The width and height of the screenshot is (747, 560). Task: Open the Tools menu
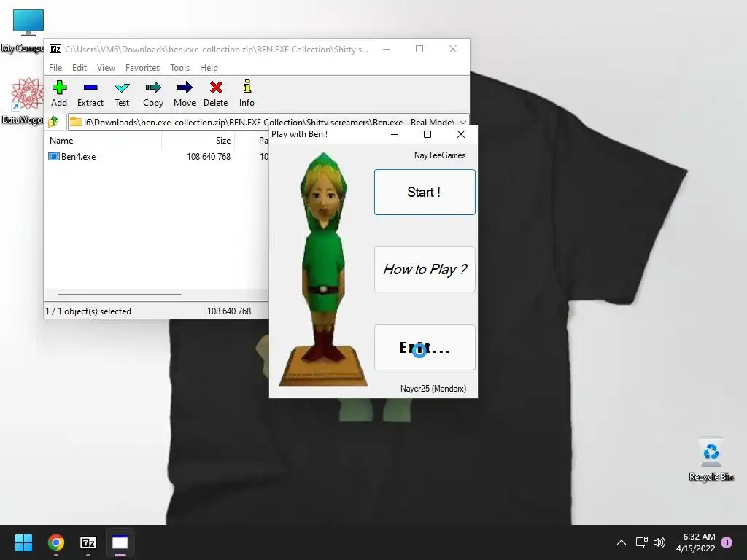[x=179, y=68]
